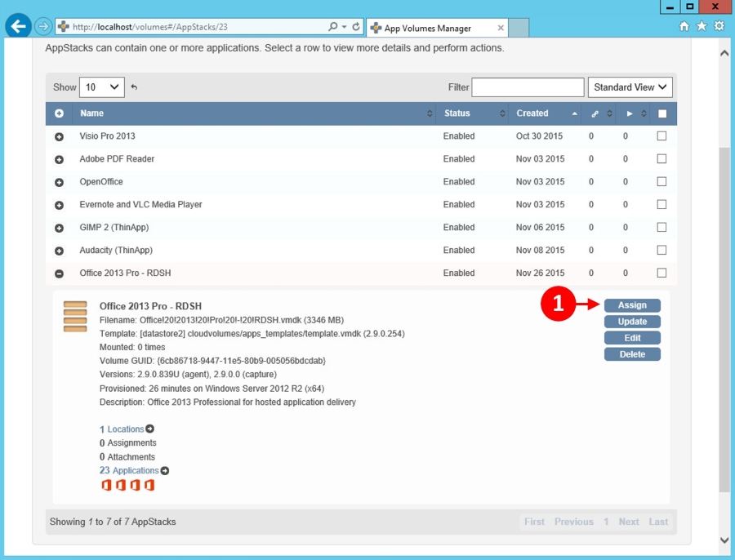Click the scrollbar up arrow
Viewport: 735px width, 560px height.
tap(724, 53)
